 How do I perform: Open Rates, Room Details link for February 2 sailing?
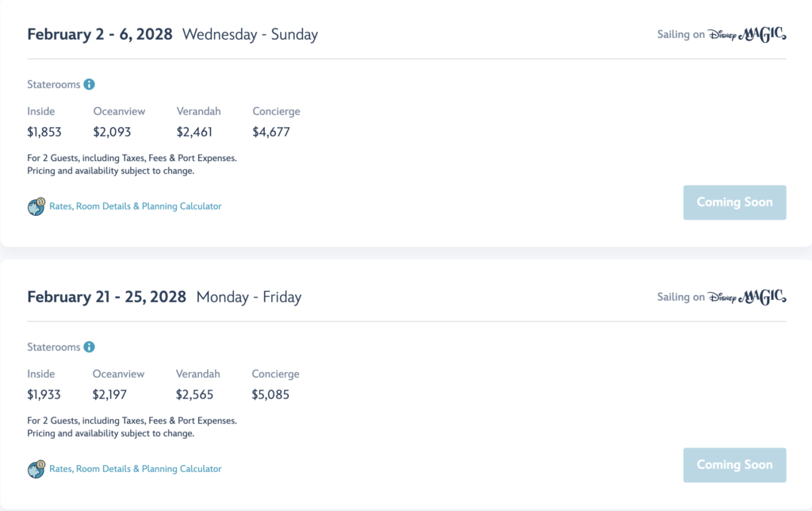(x=135, y=206)
